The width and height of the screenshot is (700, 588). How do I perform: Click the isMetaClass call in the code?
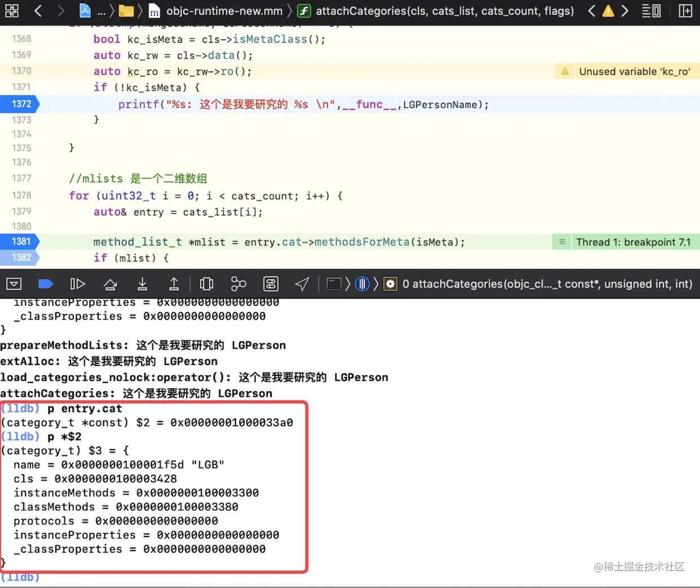(270, 40)
